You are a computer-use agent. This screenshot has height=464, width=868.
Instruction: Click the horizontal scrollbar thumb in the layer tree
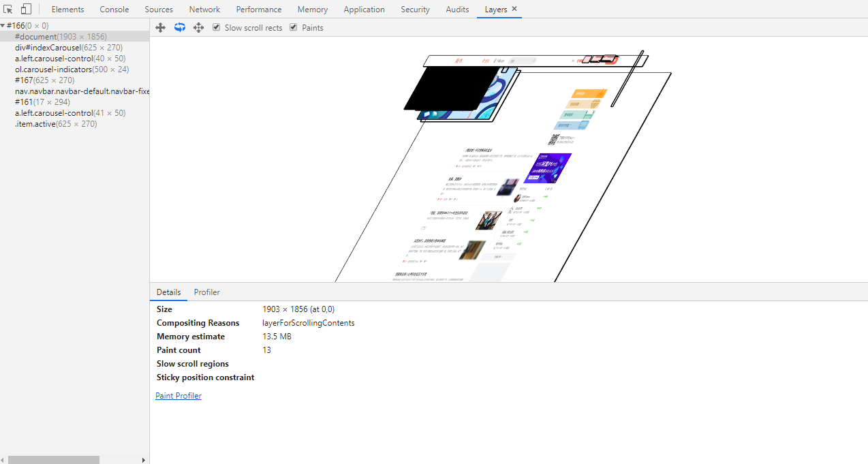[53, 460]
